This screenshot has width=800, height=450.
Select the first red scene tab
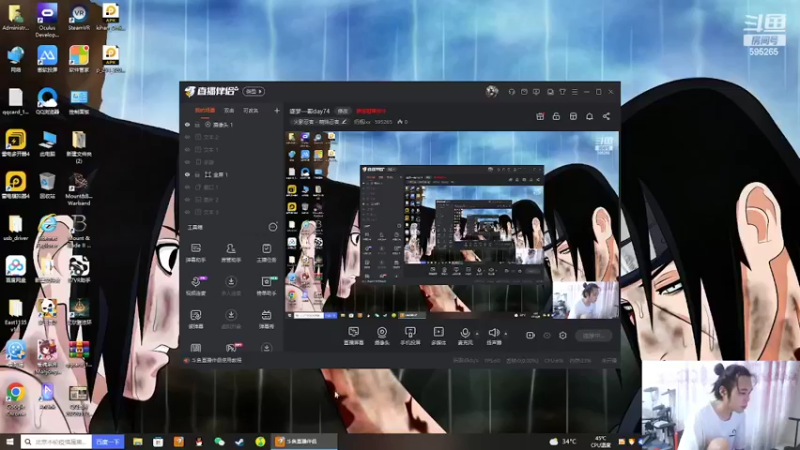pyautogui.click(x=205, y=110)
